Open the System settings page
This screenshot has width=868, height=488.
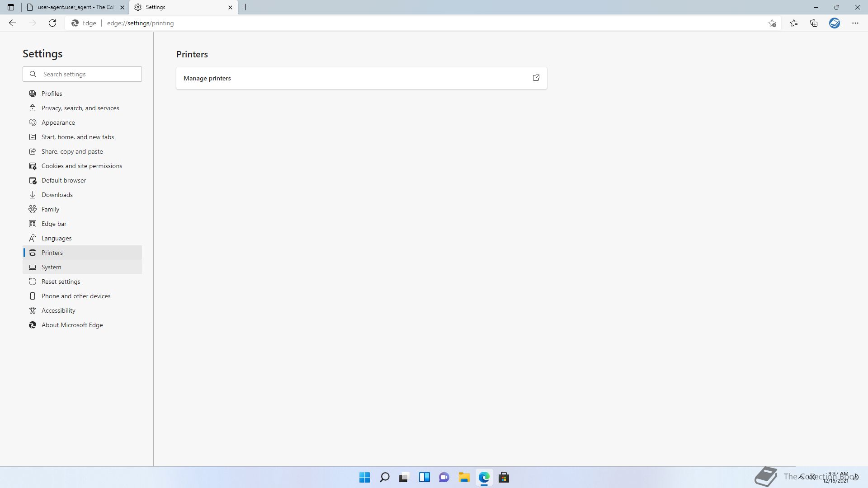coord(51,267)
